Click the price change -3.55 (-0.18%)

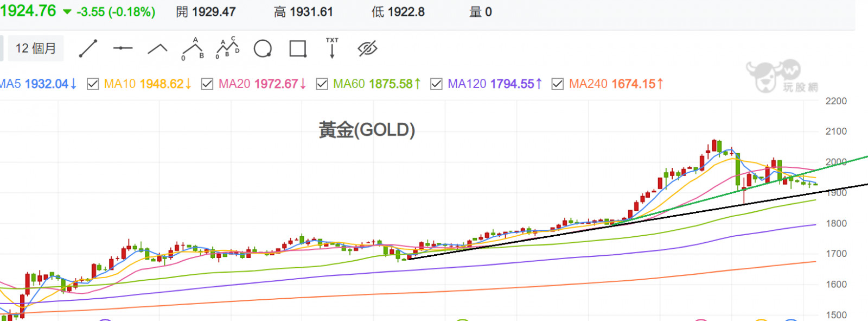coord(116,12)
